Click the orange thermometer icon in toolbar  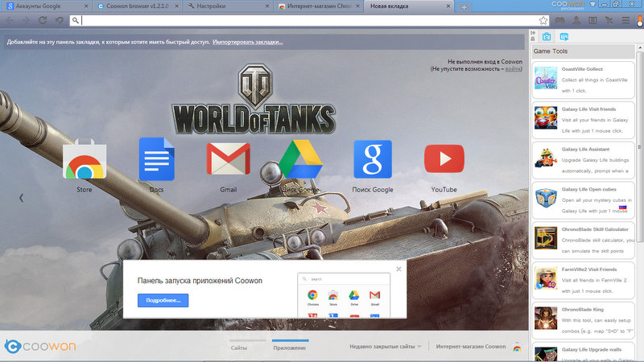(640, 20)
